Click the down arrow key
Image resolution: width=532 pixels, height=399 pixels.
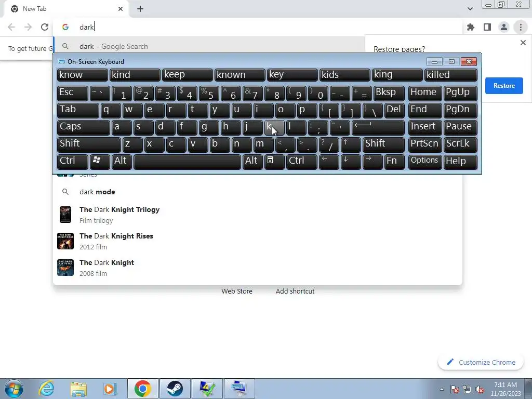351,162
